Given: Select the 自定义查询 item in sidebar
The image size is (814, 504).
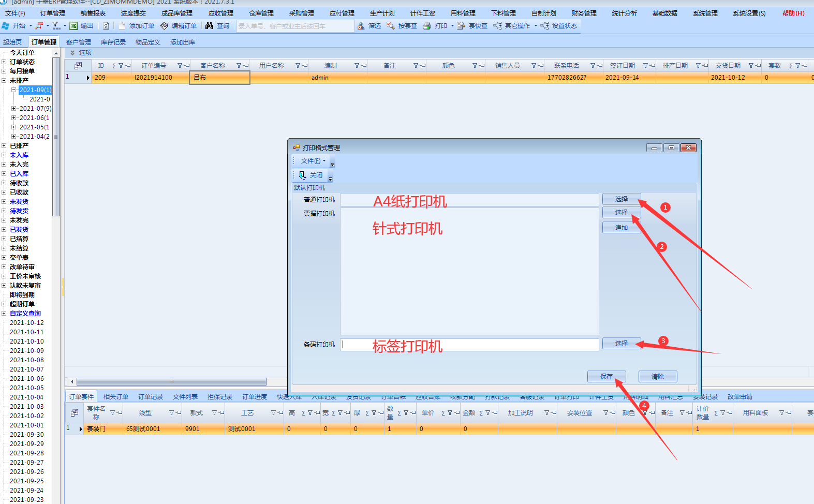Looking at the screenshot, I should point(25,314).
